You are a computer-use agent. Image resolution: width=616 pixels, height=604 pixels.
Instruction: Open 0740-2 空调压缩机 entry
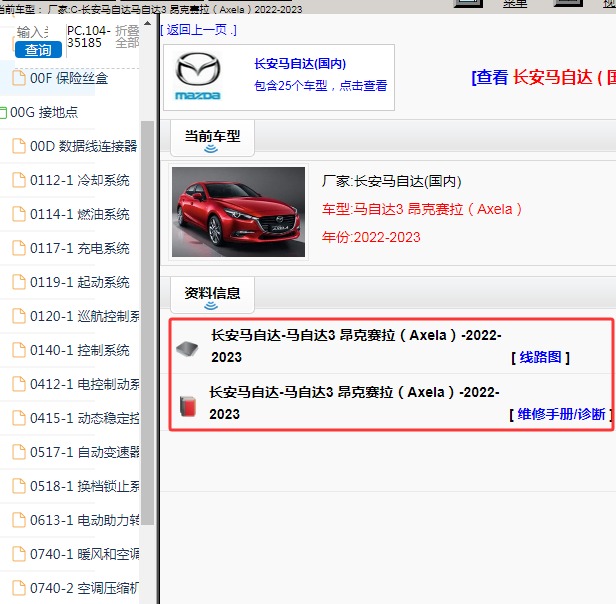tap(84, 588)
